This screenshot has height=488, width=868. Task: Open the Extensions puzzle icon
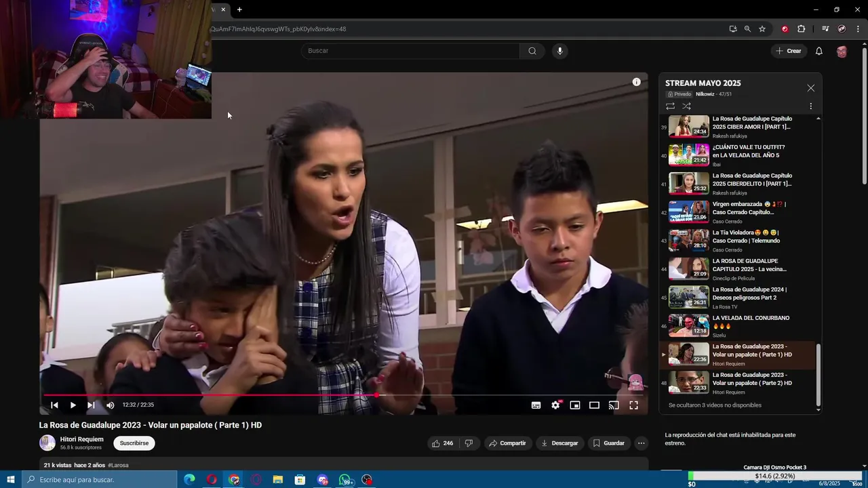coord(802,29)
